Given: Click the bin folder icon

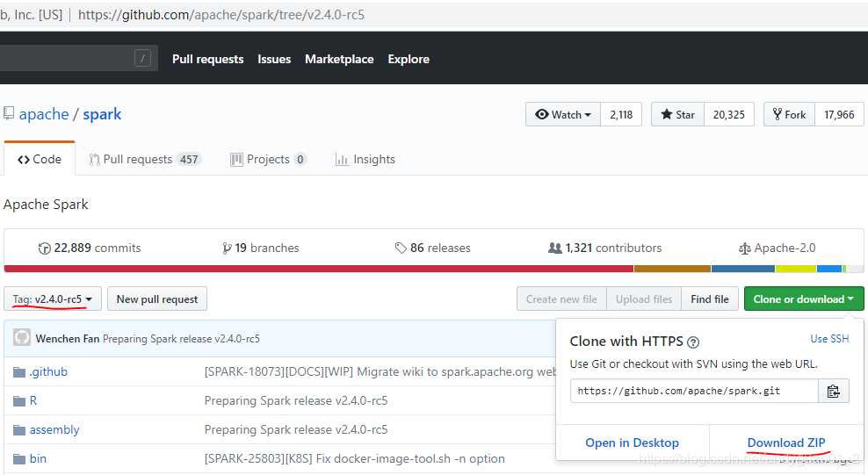Looking at the screenshot, I should pos(19,459).
